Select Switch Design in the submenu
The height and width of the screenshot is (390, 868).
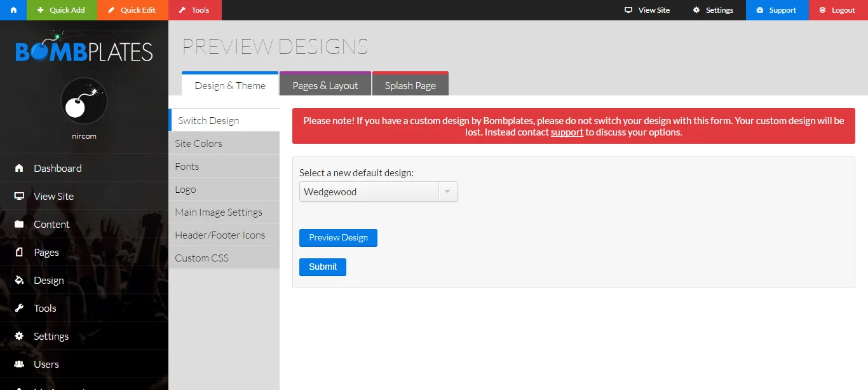[x=224, y=120]
